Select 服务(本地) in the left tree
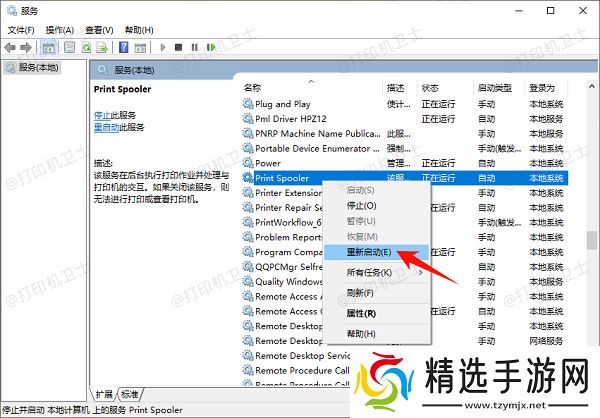 [x=38, y=68]
